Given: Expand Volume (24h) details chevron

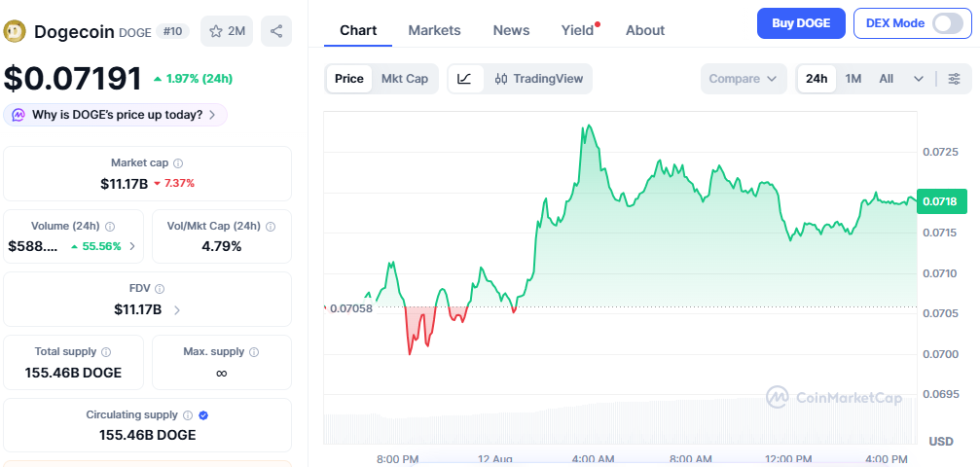Looking at the screenshot, I should [x=132, y=246].
